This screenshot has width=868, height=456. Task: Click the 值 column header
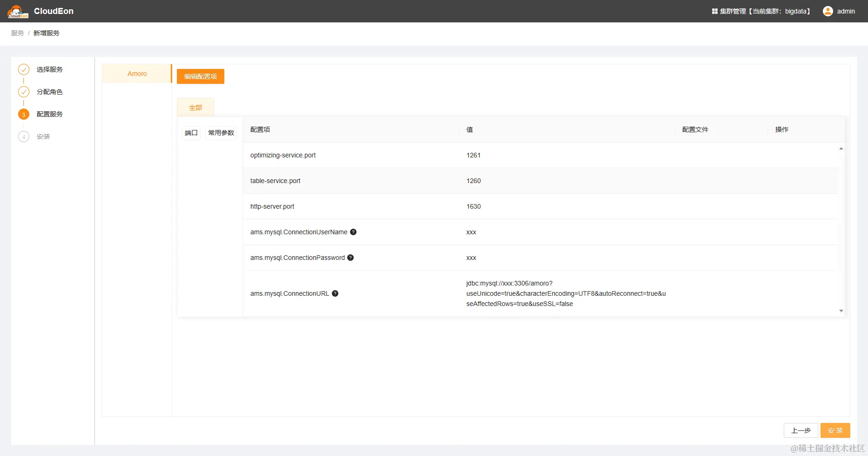470,129
